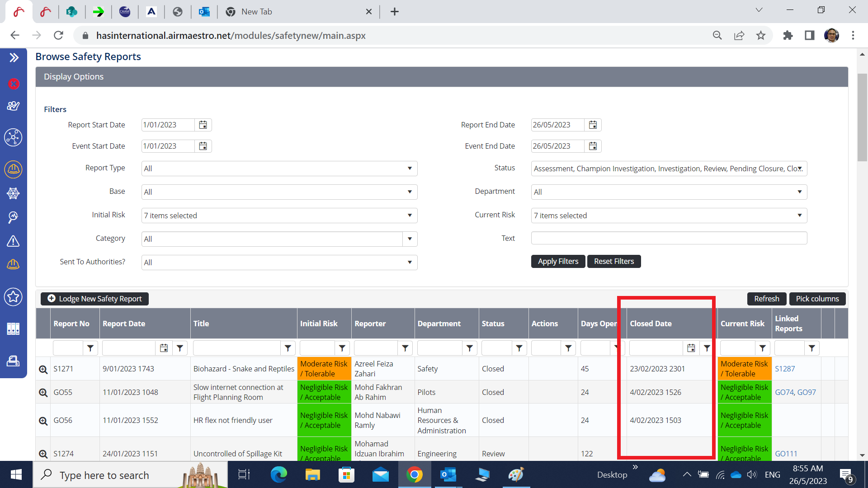Image resolution: width=868 pixels, height=488 pixels.
Task: Click the Apply Filters button
Action: coord(558,261)
